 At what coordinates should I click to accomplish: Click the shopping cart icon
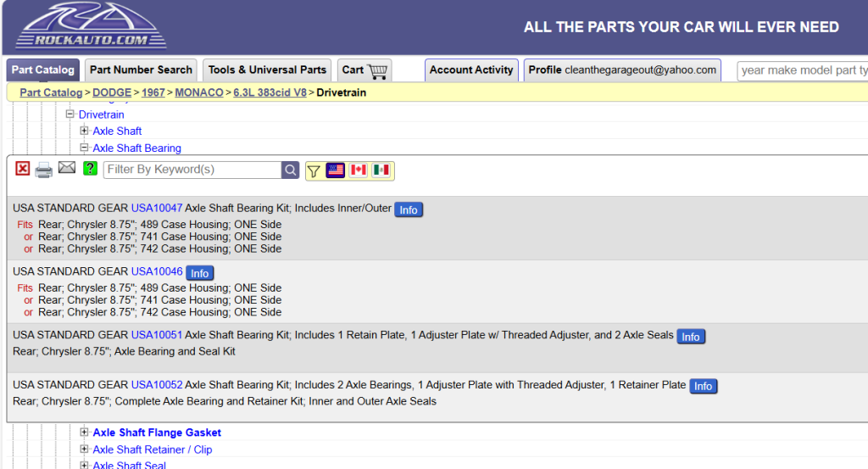378,70
